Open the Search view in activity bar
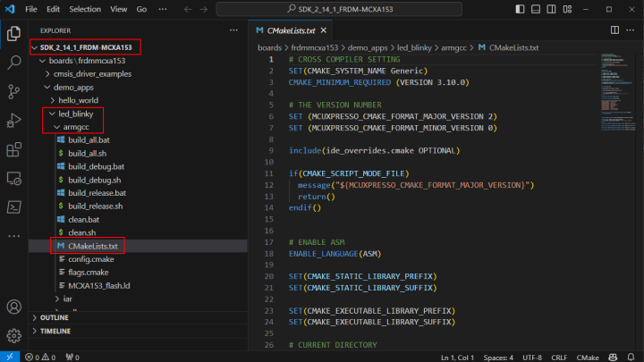This screenshot has width=644, height=362. tap(13, 63)
